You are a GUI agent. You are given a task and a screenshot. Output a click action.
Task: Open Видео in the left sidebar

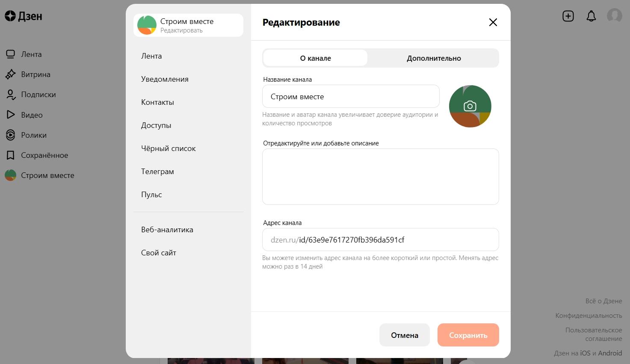coord(32,115)
